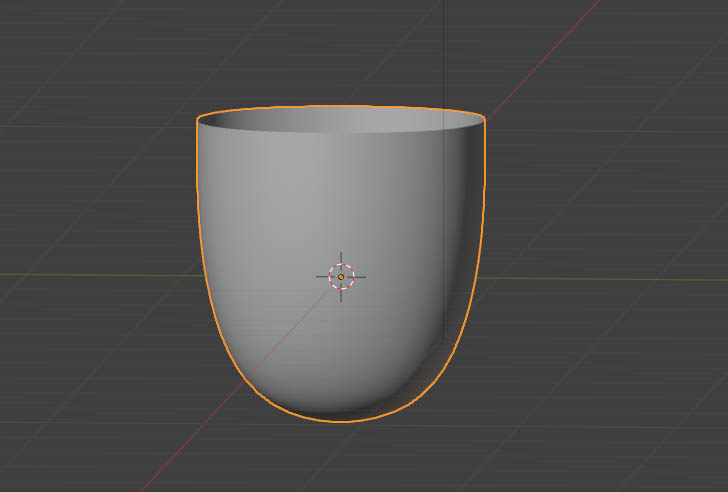Click the orange outline at cup's bottom
The width and height of the screenshot is (728, 492).
(340, 421)
